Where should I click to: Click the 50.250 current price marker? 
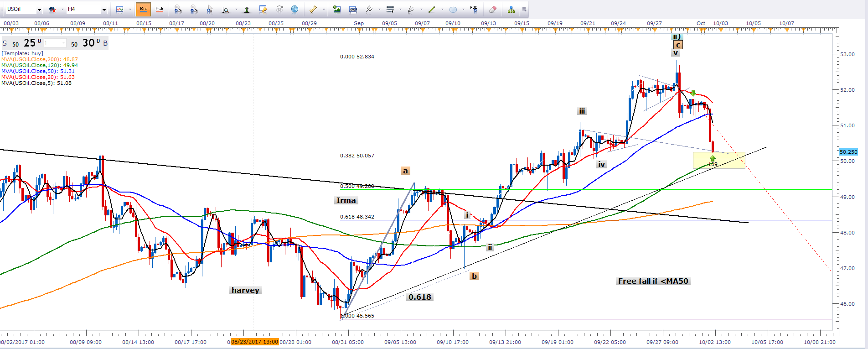848,152
